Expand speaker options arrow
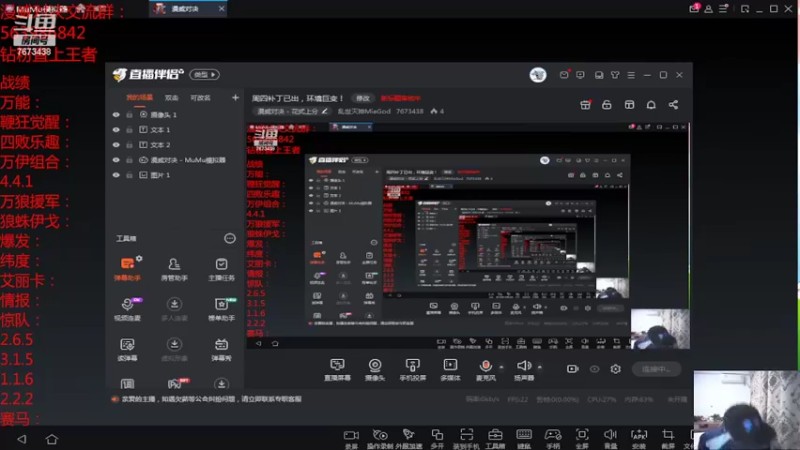Viewport: 800px width, 450px height. (540, 367)
